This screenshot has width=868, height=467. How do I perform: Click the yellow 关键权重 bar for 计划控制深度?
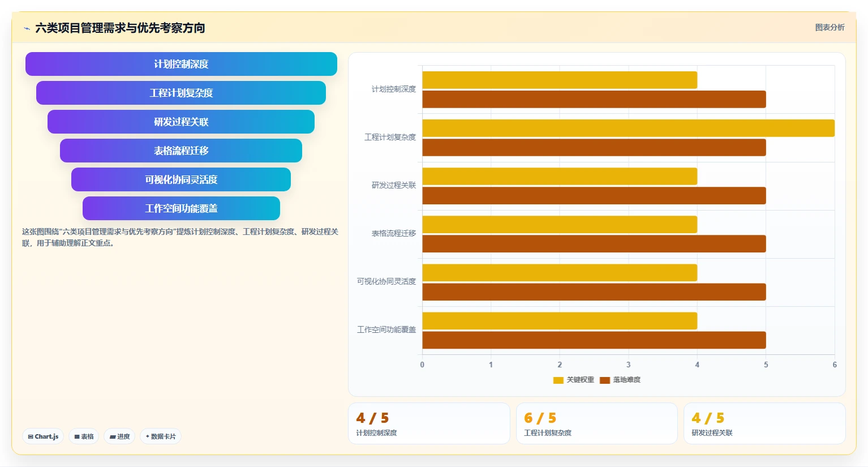click(560, 80)
